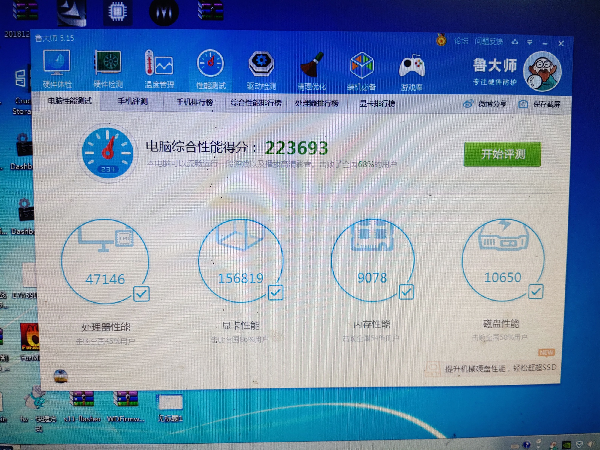
Task: Switch to the 手机排行榜 tab
Action: click(x=195, y=102)
